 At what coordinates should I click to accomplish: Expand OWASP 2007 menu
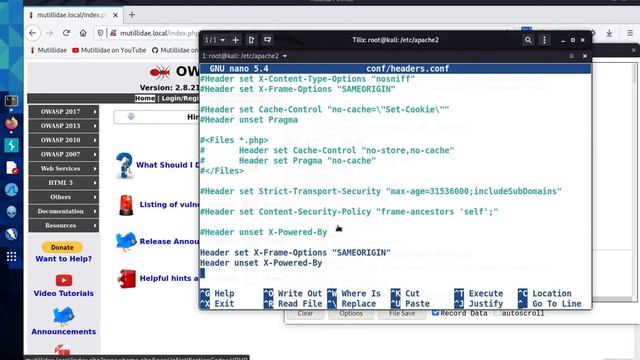pyautogui.click(x=64, y=154)
